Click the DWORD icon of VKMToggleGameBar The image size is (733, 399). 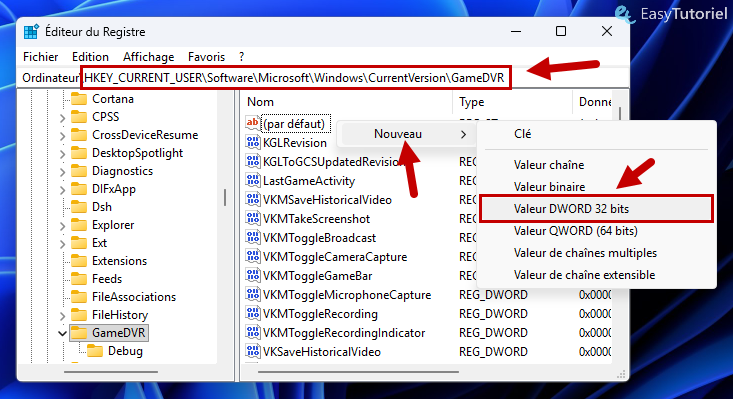(x=252, y=276)
